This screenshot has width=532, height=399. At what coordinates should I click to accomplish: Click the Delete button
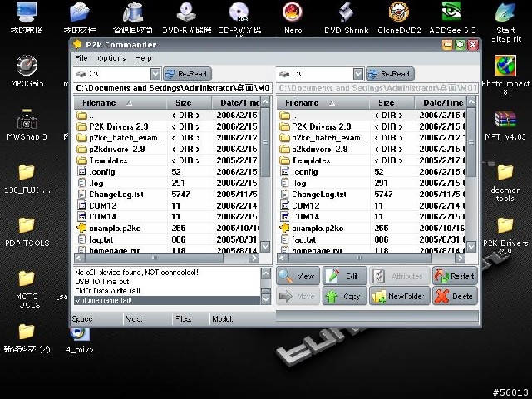(x=455, y=296)
